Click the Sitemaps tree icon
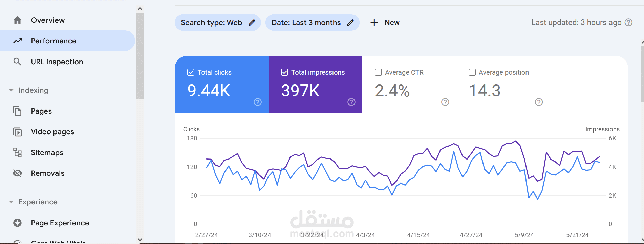 pyautogui.click(x=17, y=152)
